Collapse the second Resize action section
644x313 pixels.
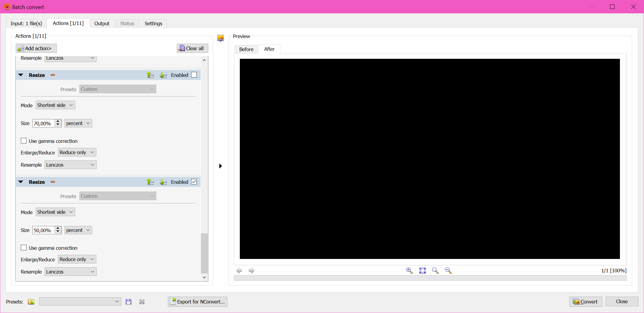[21, 182]
